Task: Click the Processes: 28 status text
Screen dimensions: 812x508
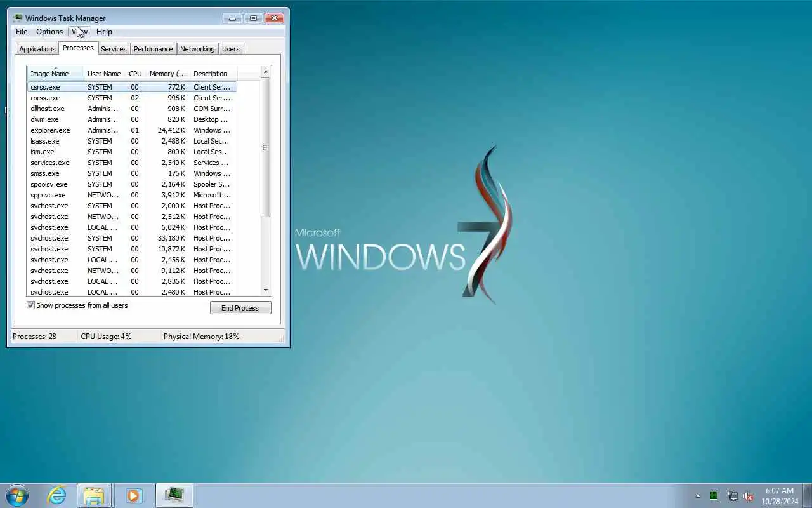Action: tap(34, 337)
